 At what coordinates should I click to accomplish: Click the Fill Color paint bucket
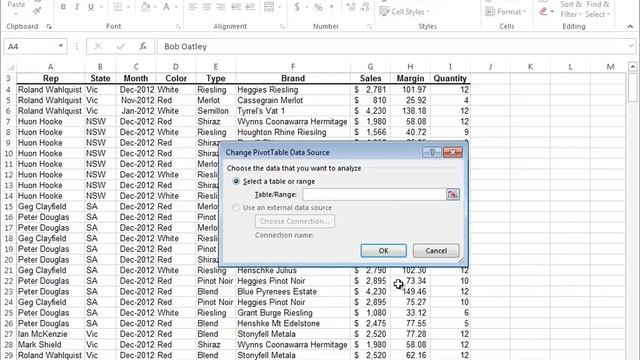[x=145, y=7]
